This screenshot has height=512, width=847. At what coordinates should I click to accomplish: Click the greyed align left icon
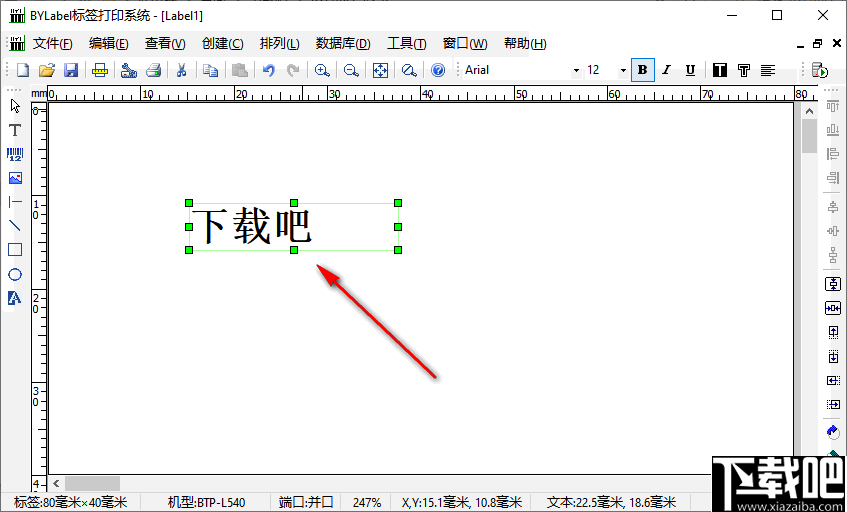pos(833,154)
